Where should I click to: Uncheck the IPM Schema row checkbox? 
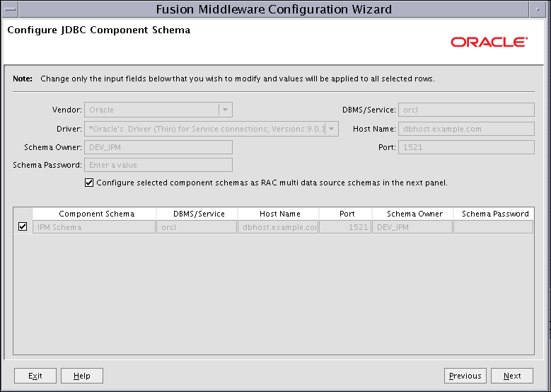23,226
